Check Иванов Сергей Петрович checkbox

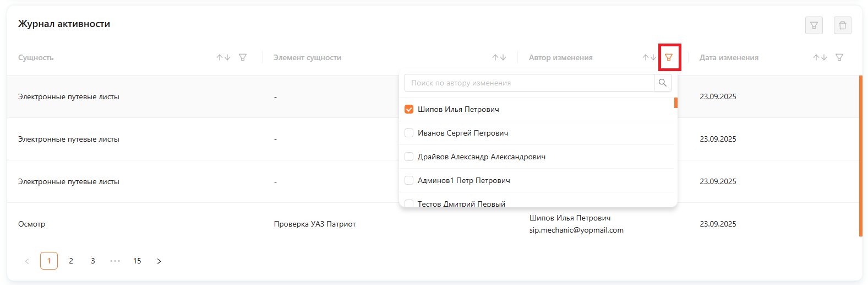tap(409, 133)
